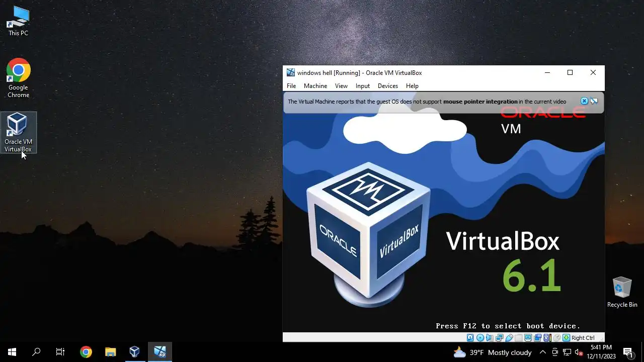Open the View menu
This screenshot has height=362, width=644.
click(x=341, y=86)
